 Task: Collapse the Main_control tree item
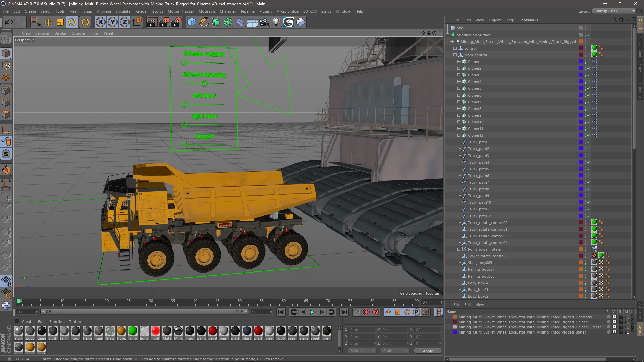pos(455,55)
